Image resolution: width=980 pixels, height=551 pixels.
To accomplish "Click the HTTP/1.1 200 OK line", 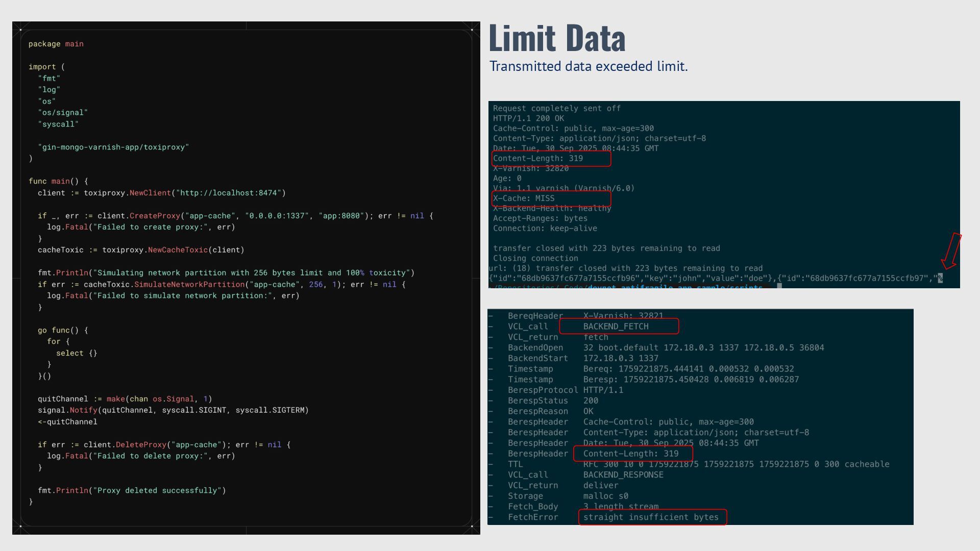I will (528, 118).
